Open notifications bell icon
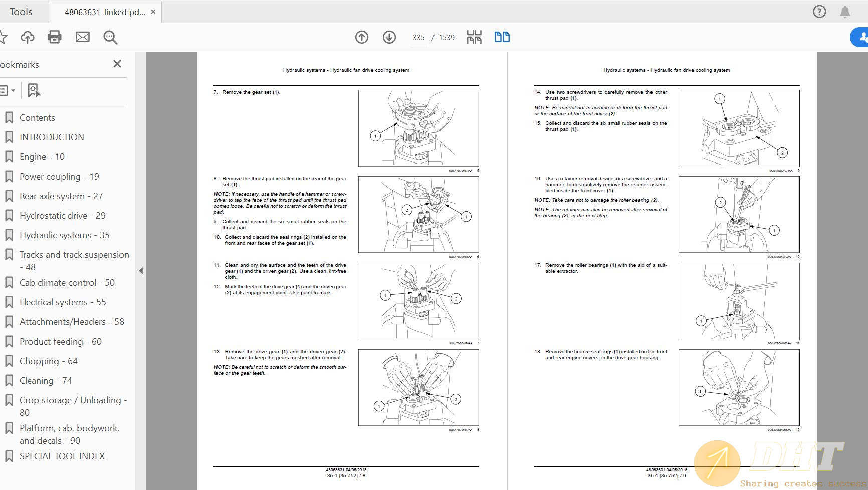Viewport: 868px width, 490px height. [x=845, y=12]
